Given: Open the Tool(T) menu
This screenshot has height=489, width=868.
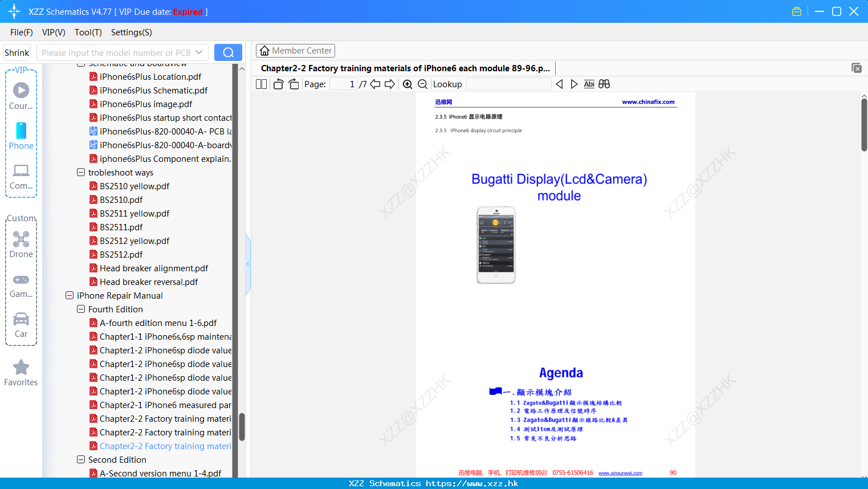Looking at the screenshot, I should (x=88, y=32).
